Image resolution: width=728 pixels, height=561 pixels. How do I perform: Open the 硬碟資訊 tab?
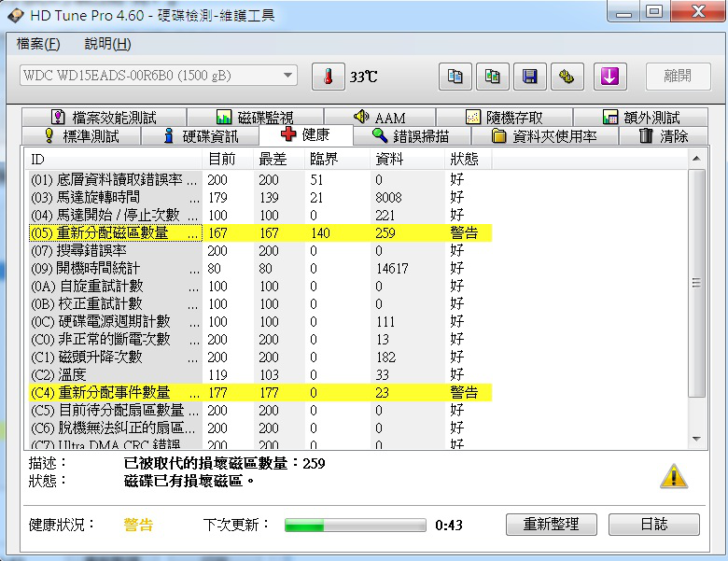201,136
